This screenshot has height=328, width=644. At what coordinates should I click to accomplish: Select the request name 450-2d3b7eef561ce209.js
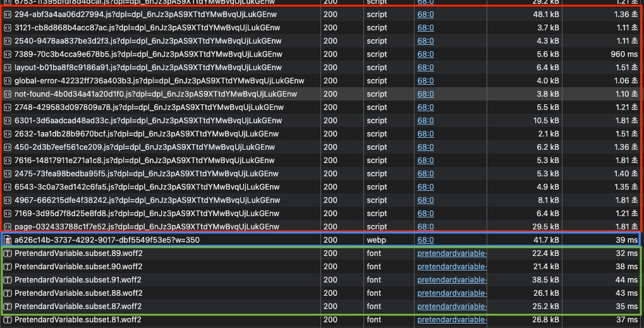tap(145, 147)
